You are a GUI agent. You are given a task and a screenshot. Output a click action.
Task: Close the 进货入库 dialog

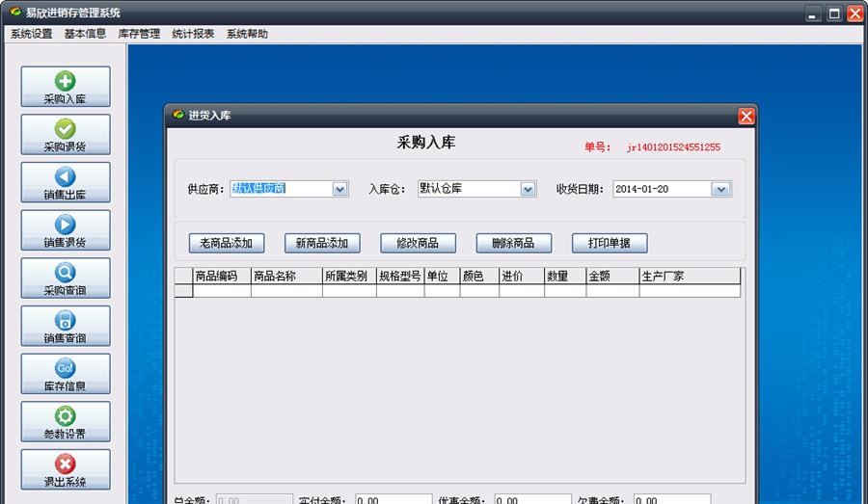(746, 117)
